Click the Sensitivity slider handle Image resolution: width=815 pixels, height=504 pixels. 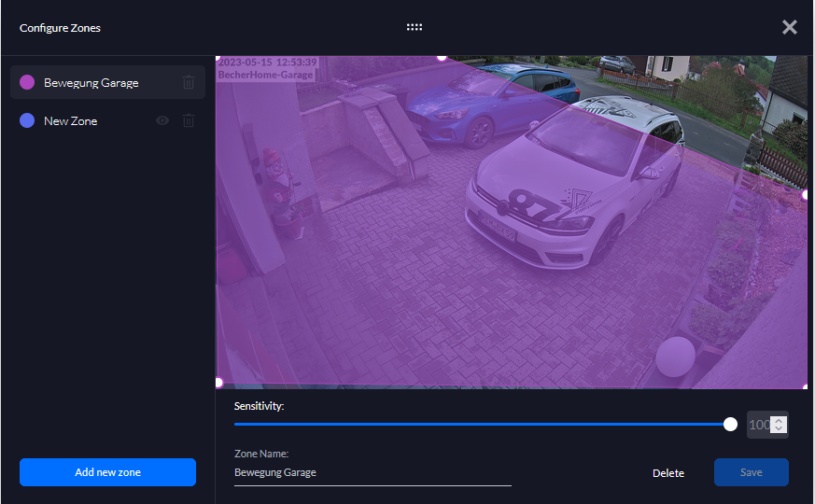[x=730, y=425]
